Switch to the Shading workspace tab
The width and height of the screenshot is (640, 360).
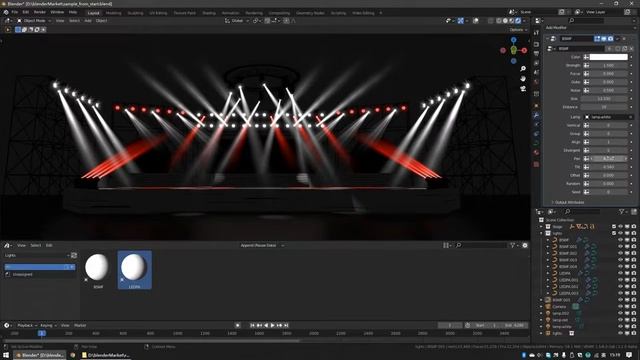[x=209, y=13]
